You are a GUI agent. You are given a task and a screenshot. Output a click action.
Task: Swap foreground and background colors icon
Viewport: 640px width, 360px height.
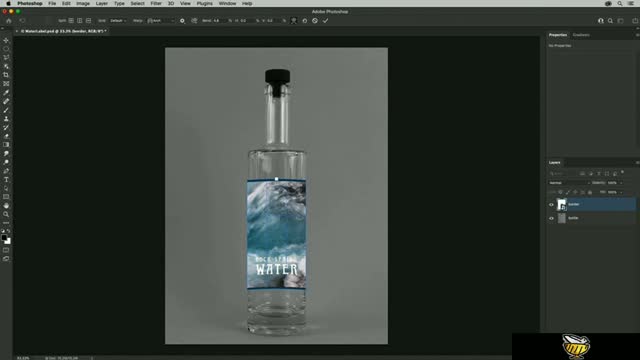[9, 231]
